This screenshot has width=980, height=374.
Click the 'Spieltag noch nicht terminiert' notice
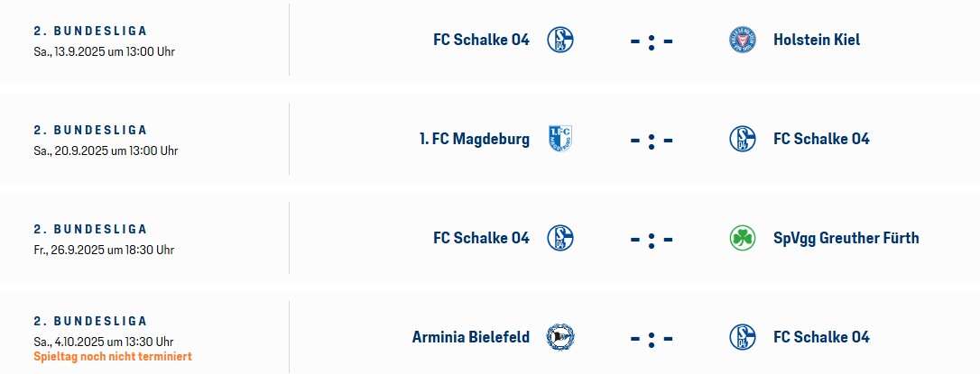click(113, 357)
